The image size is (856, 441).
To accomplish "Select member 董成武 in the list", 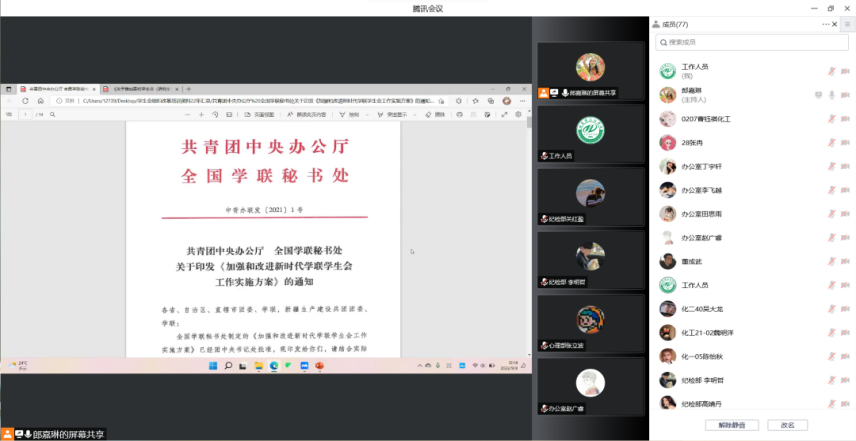I will [752, 261].
